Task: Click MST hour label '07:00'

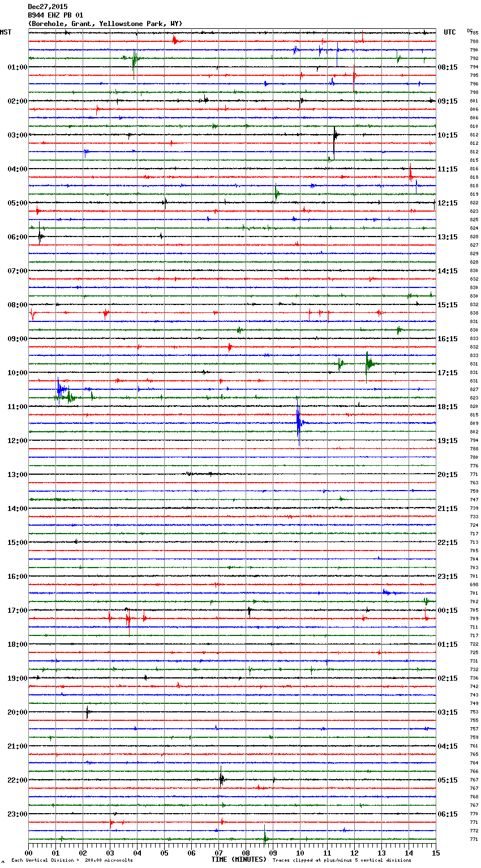Action: click(18, 271)
